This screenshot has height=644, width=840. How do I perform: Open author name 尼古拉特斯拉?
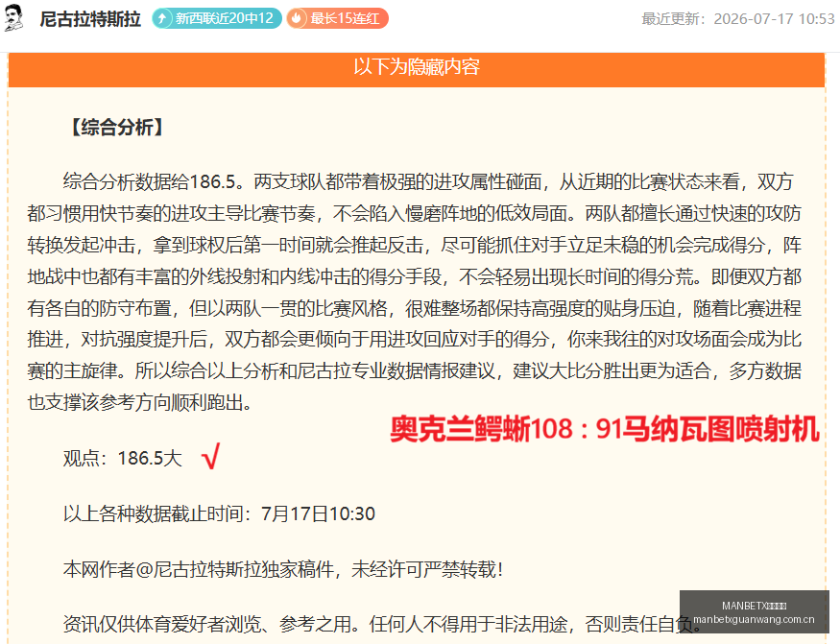click(x=90, y=19)
